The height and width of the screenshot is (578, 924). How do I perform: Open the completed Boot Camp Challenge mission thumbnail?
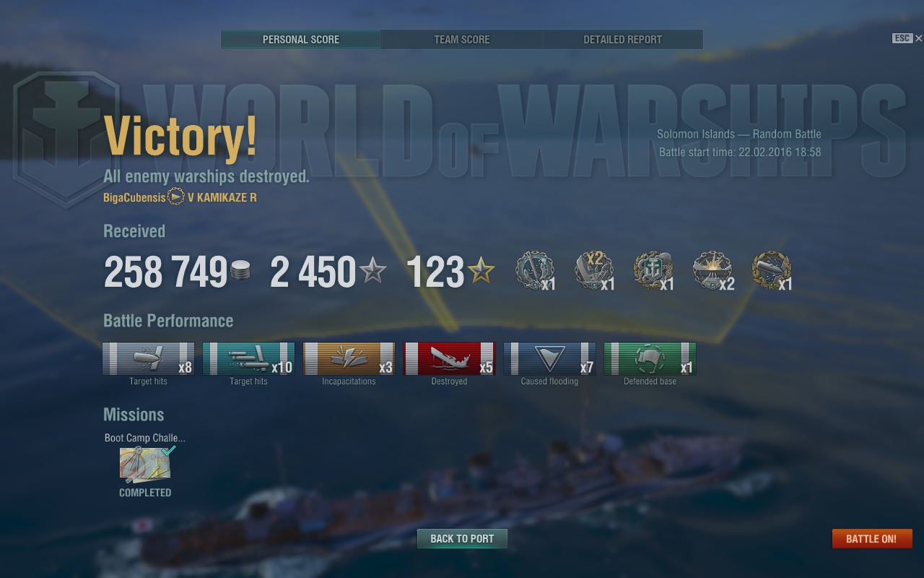tap(146, 465)
